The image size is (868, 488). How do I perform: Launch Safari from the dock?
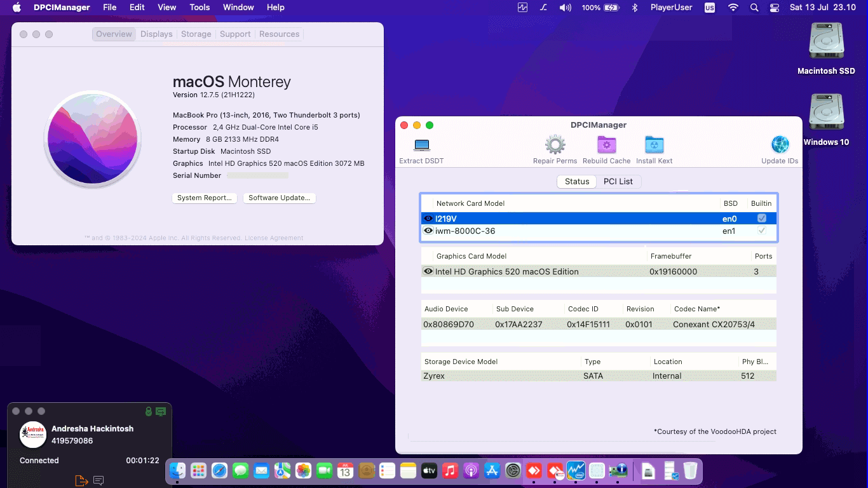point(219,471)
